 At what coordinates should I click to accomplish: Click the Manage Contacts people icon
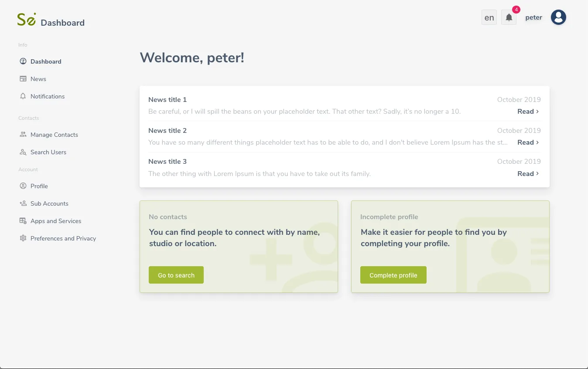(23, 135)
